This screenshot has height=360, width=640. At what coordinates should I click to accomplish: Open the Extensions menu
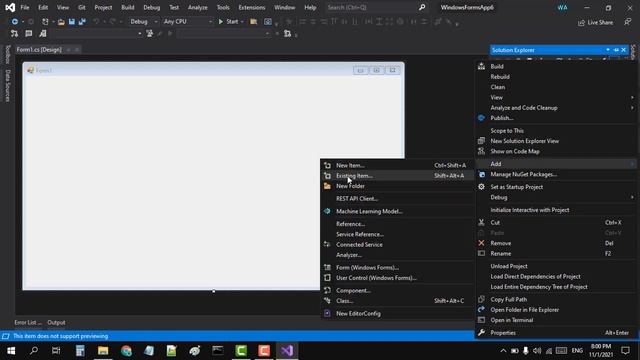tap(251, 7)
